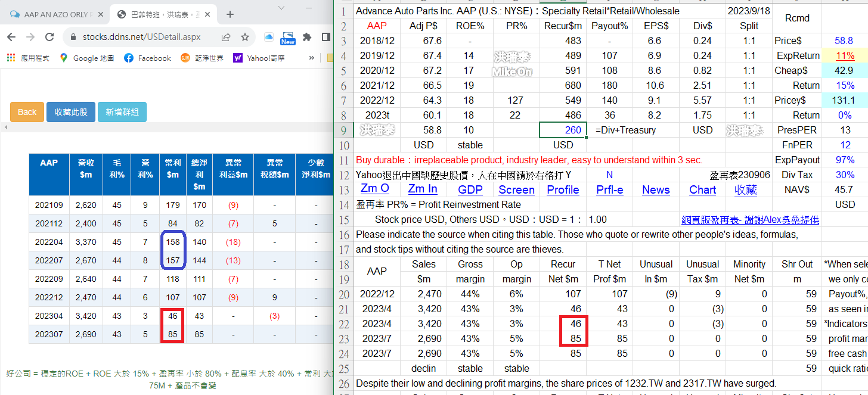Select the N cell beside the Yahoo note
This screenshot has width=868, height=395.
click(x=609, y=175)
